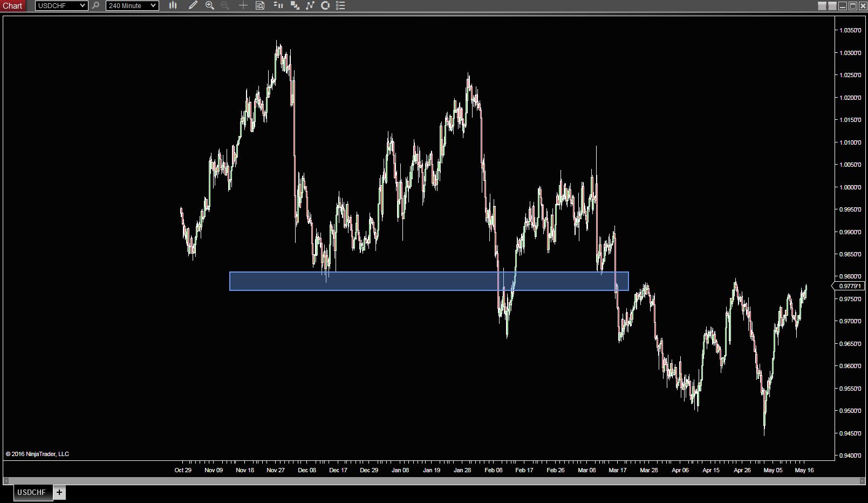Screen dimensions: 868x503
Task: Click the zoom in magnifier icon
Action: [210, 5]
